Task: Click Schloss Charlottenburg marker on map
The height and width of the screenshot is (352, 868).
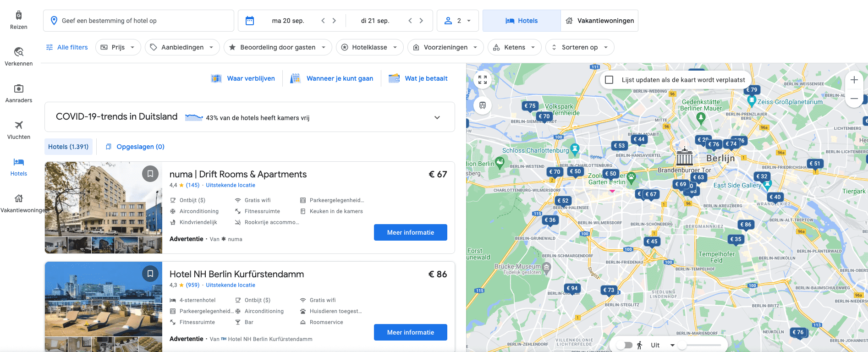Action: pos(575,148)
